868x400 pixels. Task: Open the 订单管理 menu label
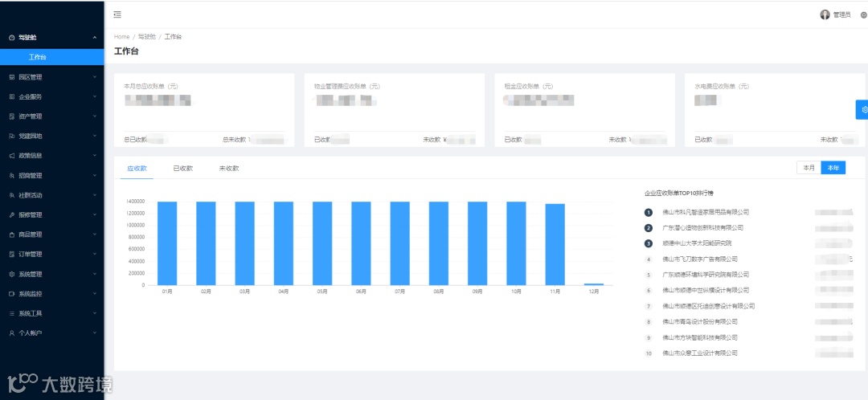[31, 255]
